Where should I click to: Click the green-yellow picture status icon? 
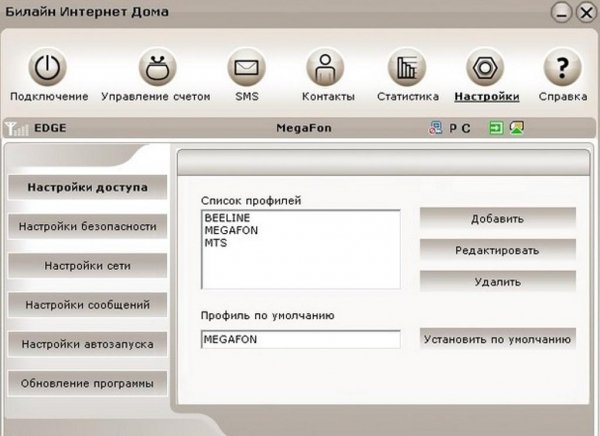(517, 128)
